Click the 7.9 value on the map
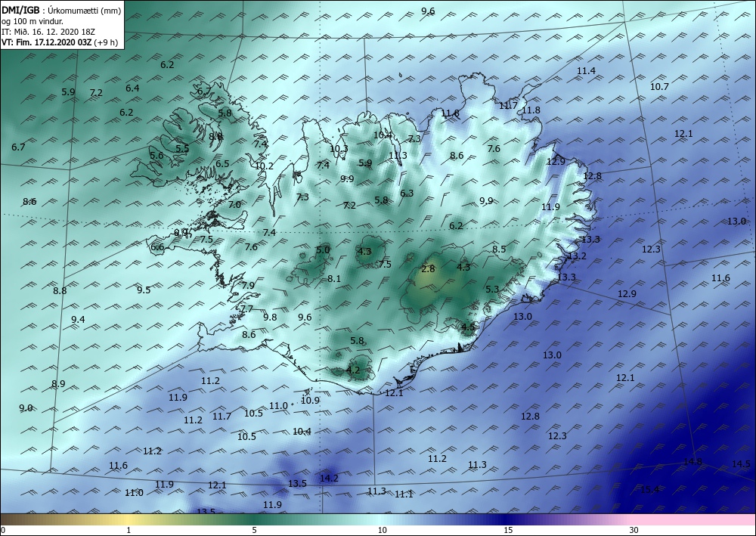The image size is (756, 536). click(248, 285)
